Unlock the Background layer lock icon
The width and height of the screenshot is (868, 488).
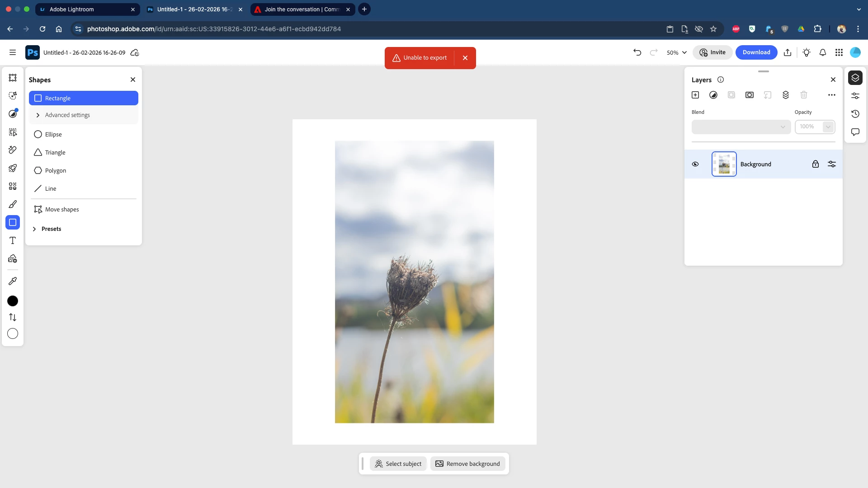815,164
